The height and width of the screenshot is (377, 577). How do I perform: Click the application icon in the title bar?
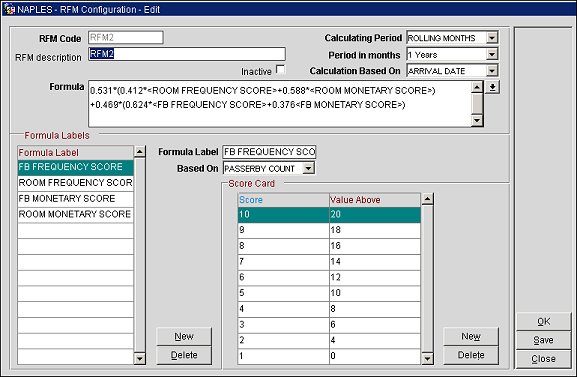(x=9, y=9)
